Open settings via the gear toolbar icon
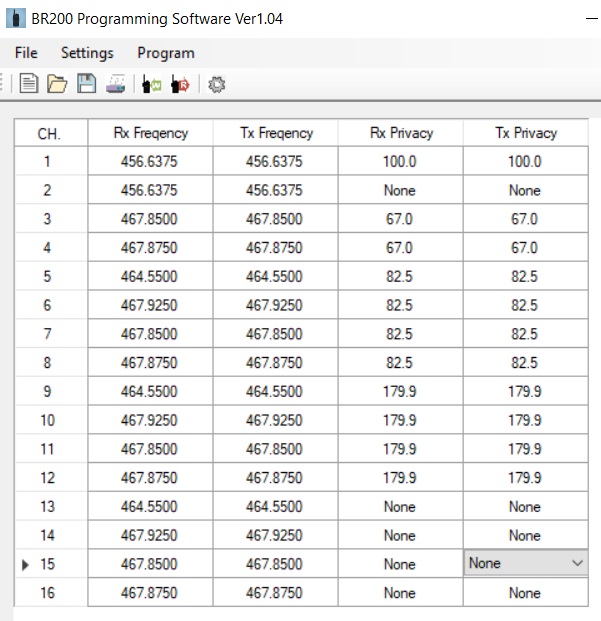Viewport: 601px width, 621px height. (217, 84)
